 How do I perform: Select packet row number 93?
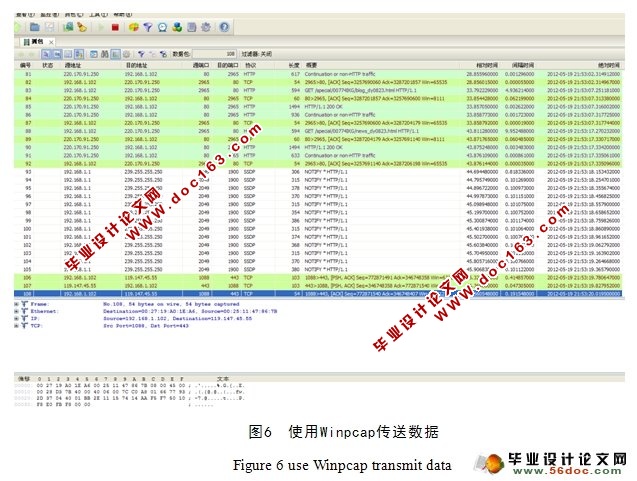tap(319, 172)
